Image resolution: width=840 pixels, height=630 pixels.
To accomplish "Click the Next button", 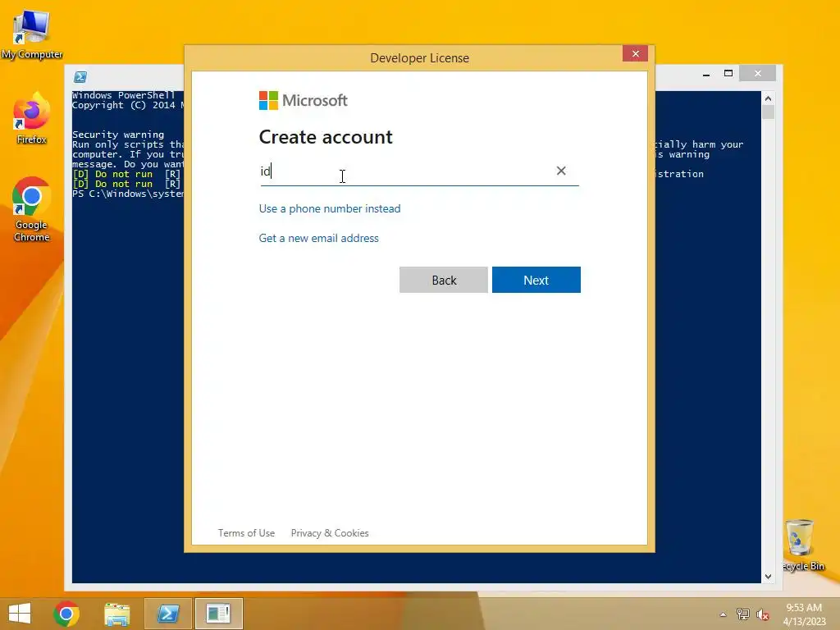I will [x=536, y=280].
